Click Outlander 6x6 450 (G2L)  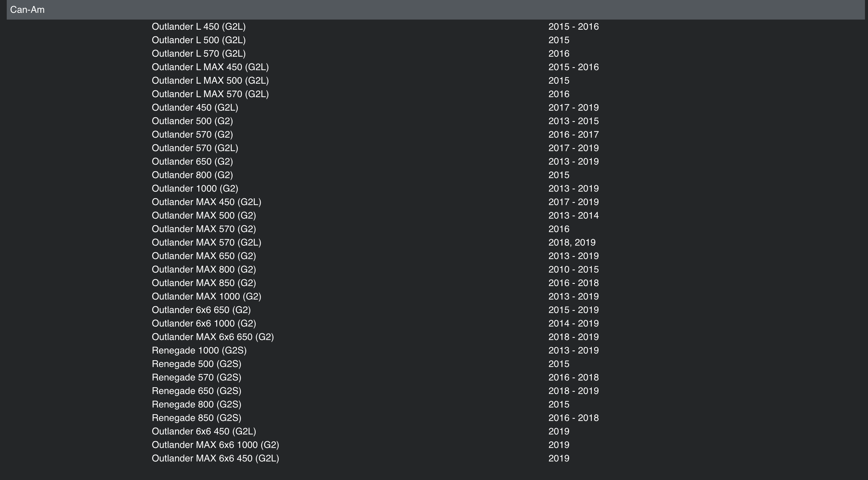click(x=204, y=431)
